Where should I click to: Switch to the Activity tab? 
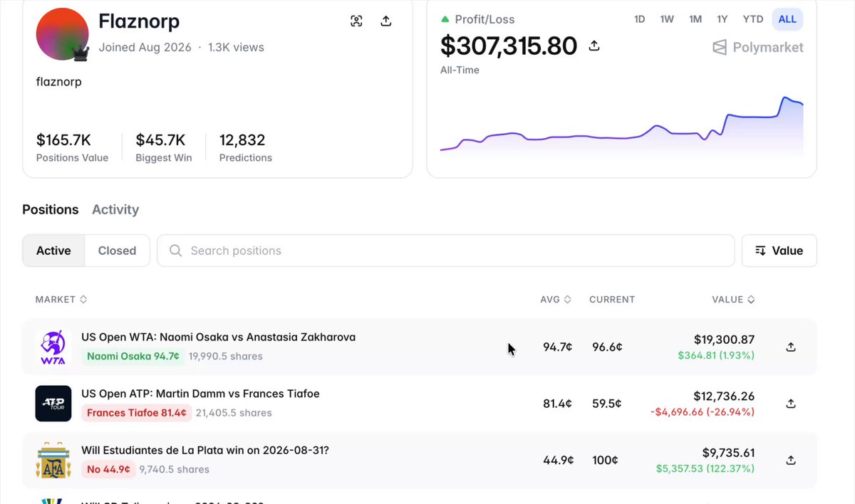(x=115, y=209)
